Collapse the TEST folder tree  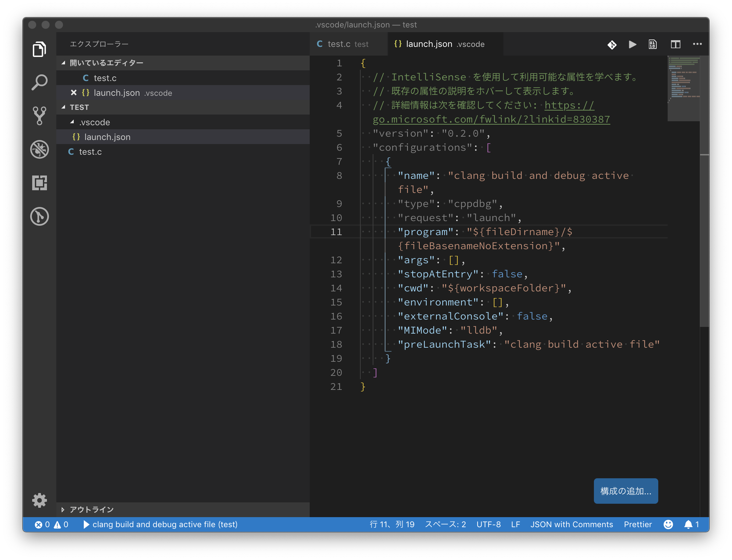pos(79,107)
